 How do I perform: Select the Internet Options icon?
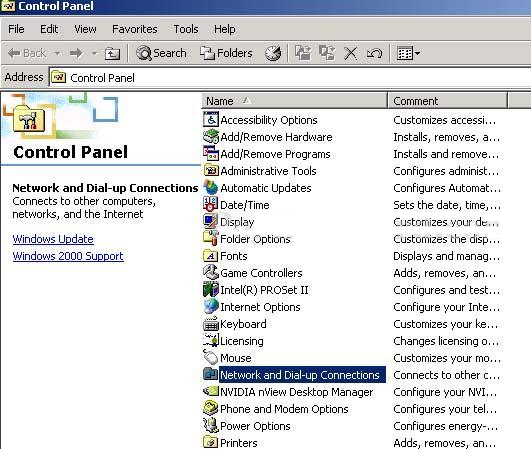click(x=211, y=307)
